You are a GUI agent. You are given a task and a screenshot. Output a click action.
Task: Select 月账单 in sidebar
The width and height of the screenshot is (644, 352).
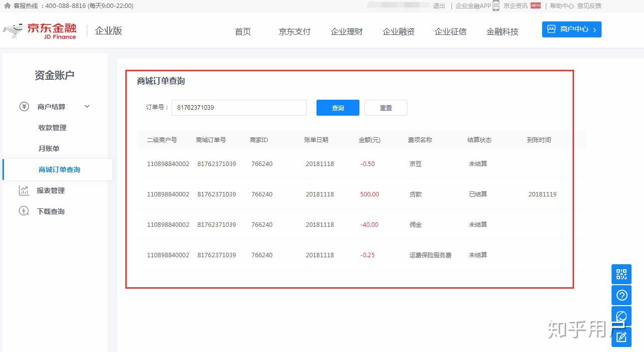(x=49, y=149)
